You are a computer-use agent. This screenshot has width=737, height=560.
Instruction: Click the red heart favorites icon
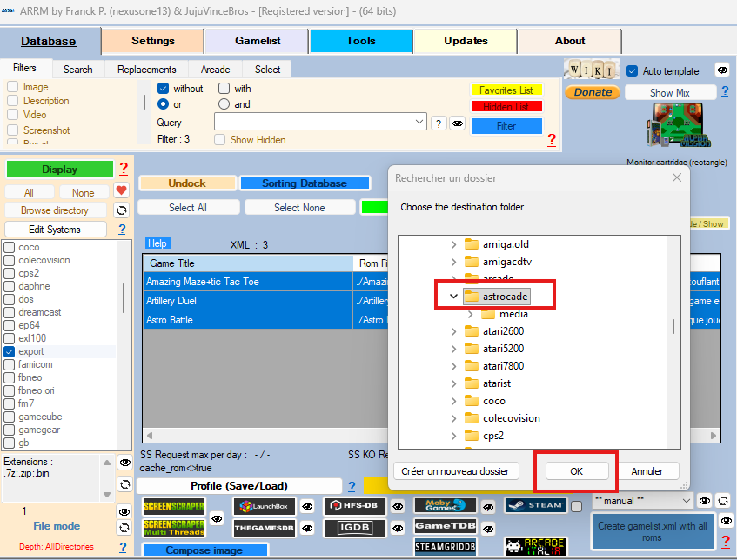[x=122, y=191]
